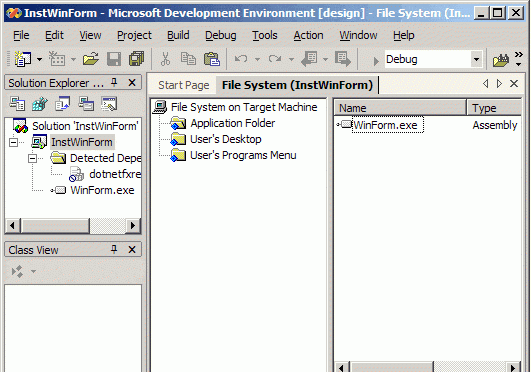Open the Debug menu

tap(220, 35)
